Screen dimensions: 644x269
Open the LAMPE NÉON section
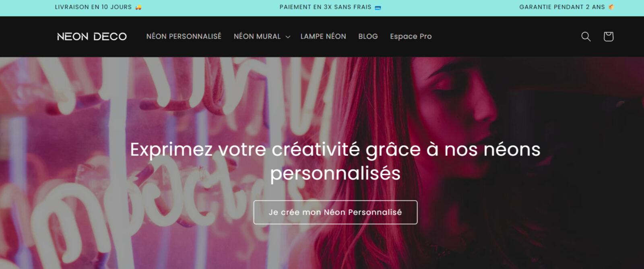[x=323, y=36]
